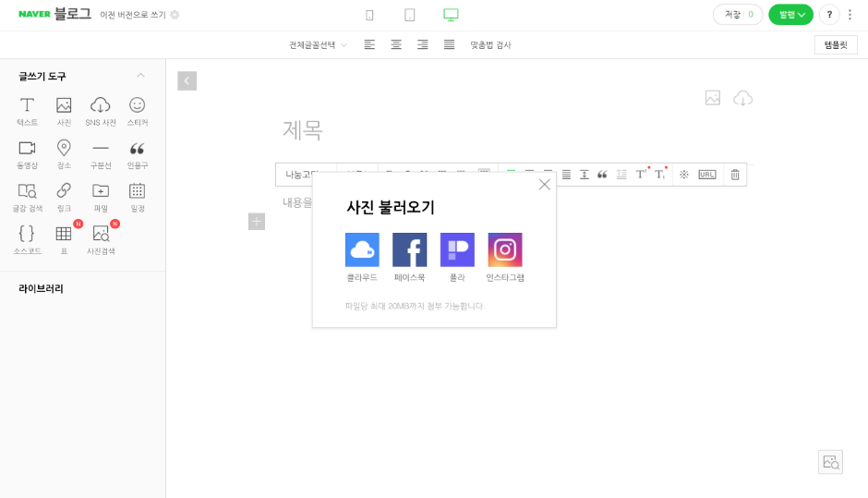Collapse the 글쓰기 도구 panel

[x=140, y=76]
